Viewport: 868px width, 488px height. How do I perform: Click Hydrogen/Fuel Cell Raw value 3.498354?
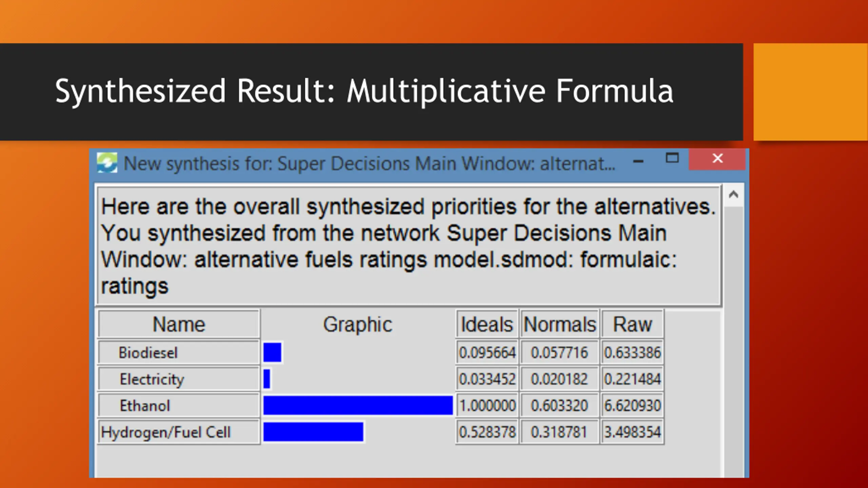tap(632, 432)
